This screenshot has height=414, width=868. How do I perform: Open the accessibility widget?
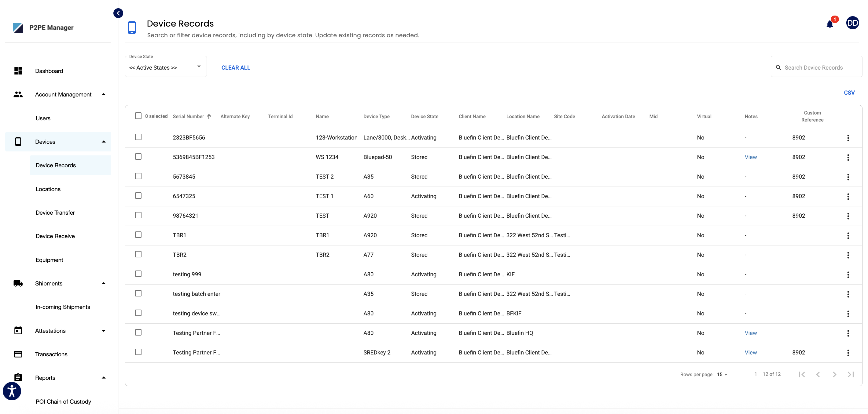[x=12, y=391]
